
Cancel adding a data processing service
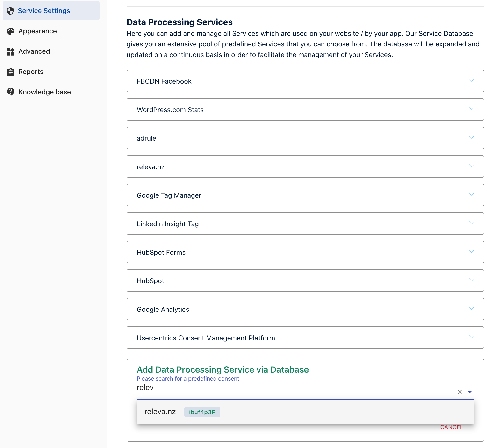tap(452, 427)
